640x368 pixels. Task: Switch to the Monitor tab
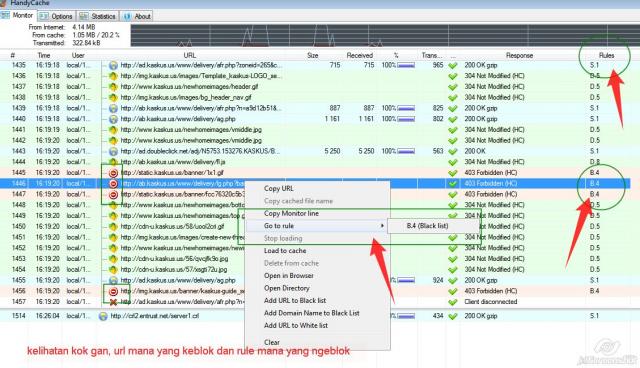coord(18,15)
